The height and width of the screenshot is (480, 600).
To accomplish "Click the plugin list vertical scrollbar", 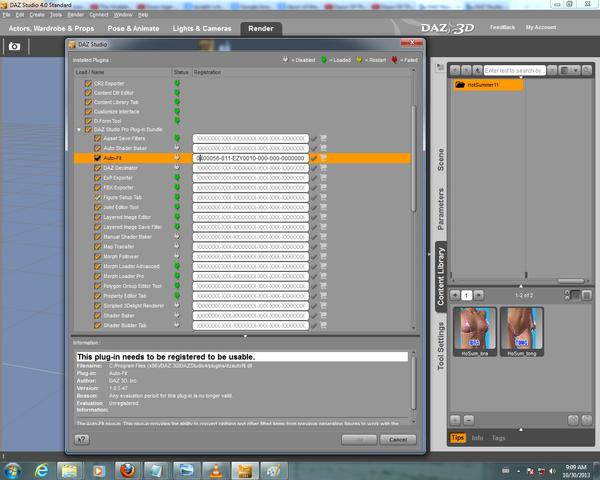I will [413, 158].
